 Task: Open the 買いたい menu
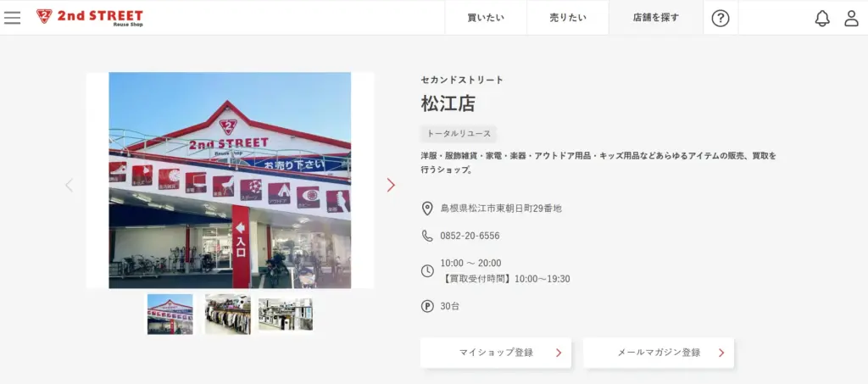(x=486, y=18)
